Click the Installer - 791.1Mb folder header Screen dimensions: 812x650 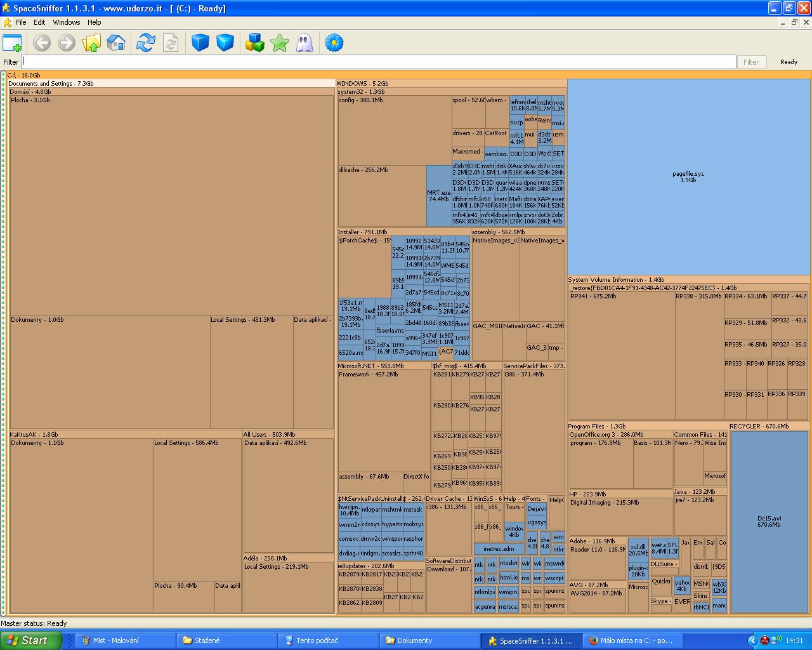pos(403,232)
